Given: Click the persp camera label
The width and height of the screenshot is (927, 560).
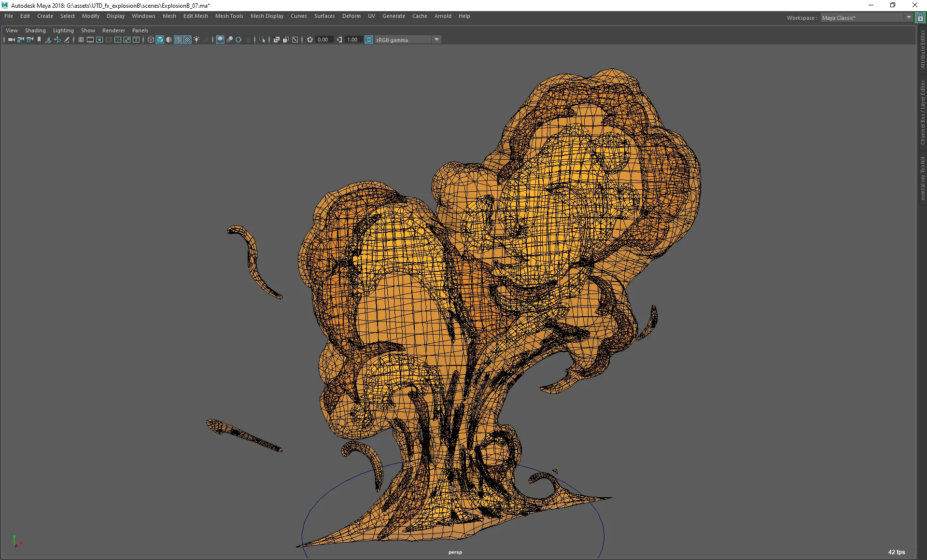Looking at the screenshot, I should [x=455, y=552].
